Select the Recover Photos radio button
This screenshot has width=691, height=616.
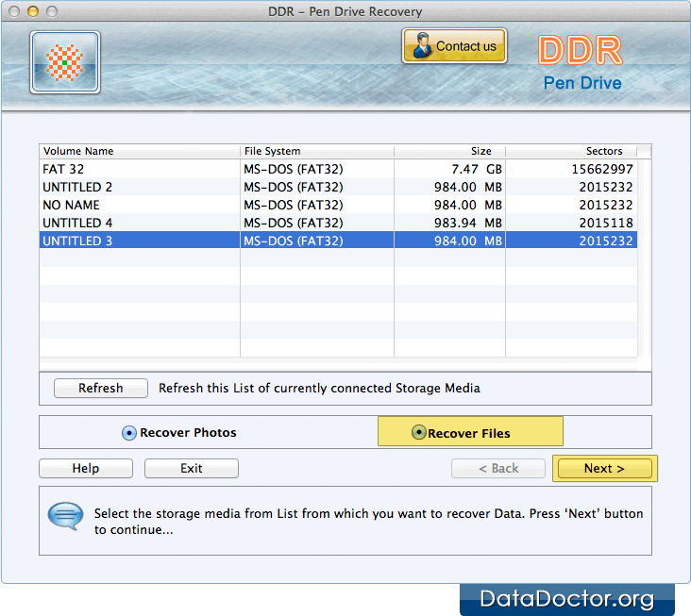(x=129, y=433)
